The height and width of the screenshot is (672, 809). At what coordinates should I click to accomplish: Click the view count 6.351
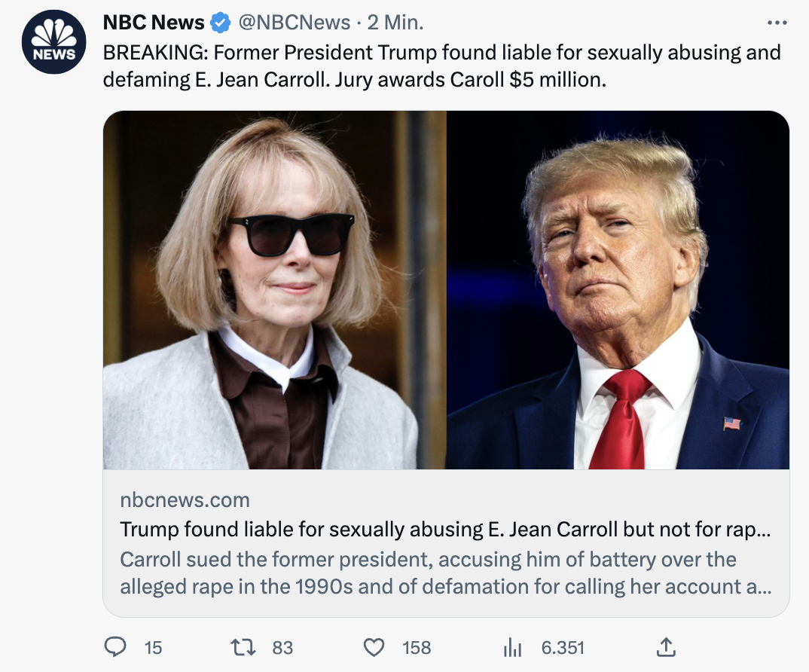click(563, 648)
